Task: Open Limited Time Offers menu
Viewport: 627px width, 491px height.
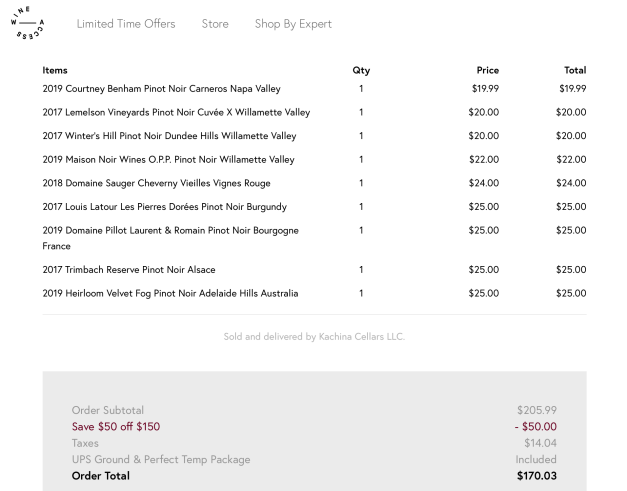Action: point(126,24)
